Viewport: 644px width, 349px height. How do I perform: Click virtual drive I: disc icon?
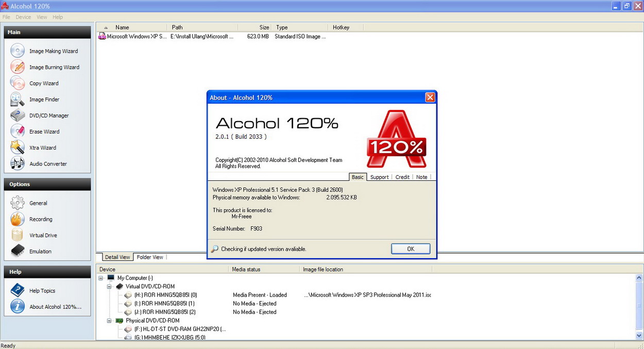(128, 304)
